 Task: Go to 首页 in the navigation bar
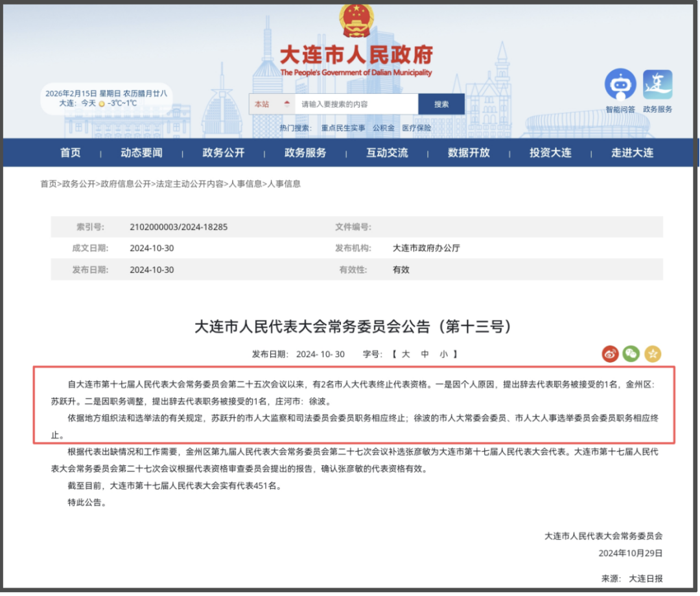tap(71, 153)
